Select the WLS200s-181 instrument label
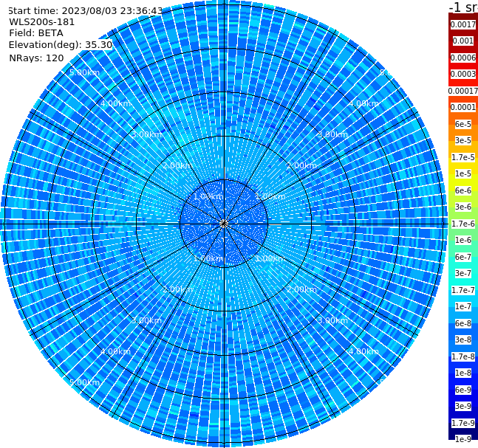Image resolution: width=478 pixels, height=448 pixels. click(x=42, y=22)
